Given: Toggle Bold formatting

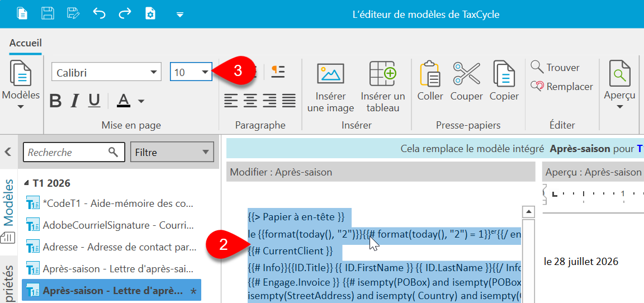Looking at the screenshot, I should (x=55, y=101).
